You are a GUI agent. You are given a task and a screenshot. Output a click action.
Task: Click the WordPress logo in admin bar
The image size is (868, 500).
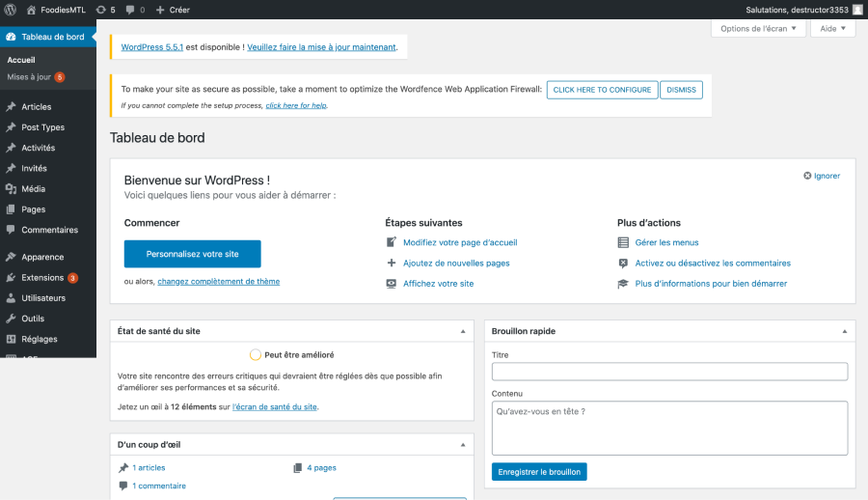12,10
